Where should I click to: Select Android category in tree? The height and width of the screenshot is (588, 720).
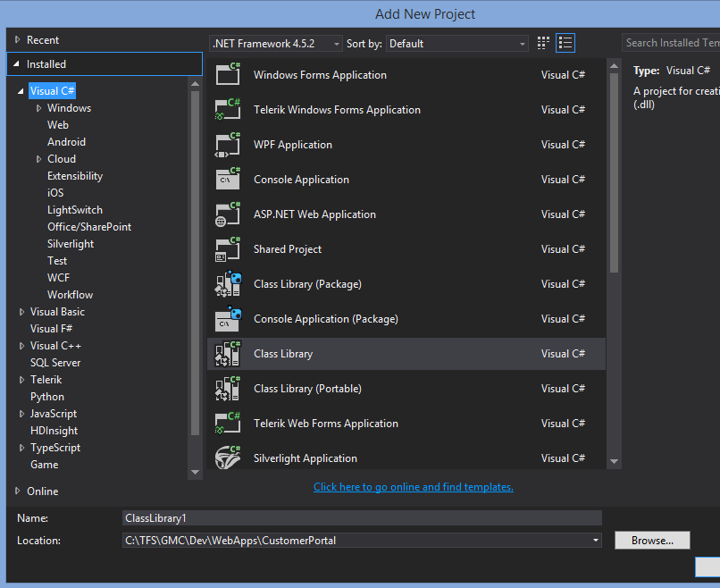[x=67, y=142]
